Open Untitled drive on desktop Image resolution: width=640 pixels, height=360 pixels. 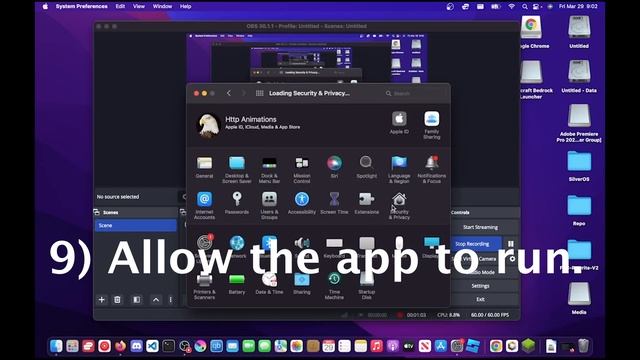point(579,33)
